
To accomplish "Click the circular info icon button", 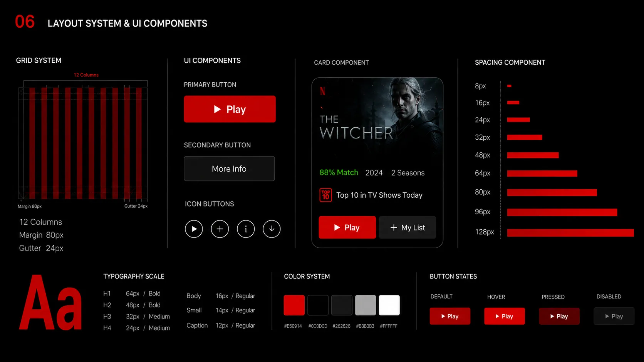I will pyautogui.click(x=246, y=229).
